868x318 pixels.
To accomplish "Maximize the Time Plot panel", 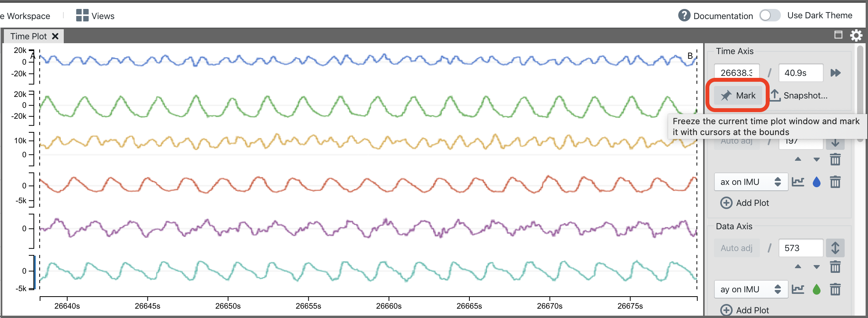I will pyautogui.click(x=838, y=35).
